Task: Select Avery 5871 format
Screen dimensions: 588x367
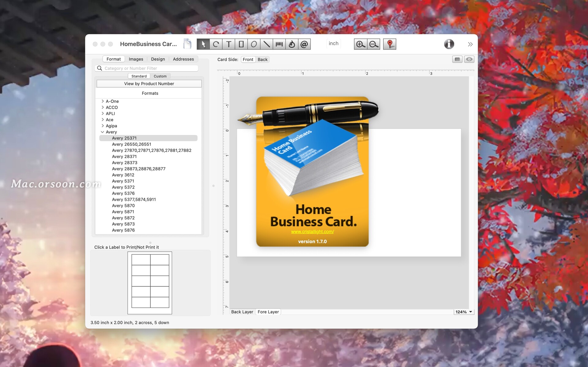Action: [x=149, y=212]
